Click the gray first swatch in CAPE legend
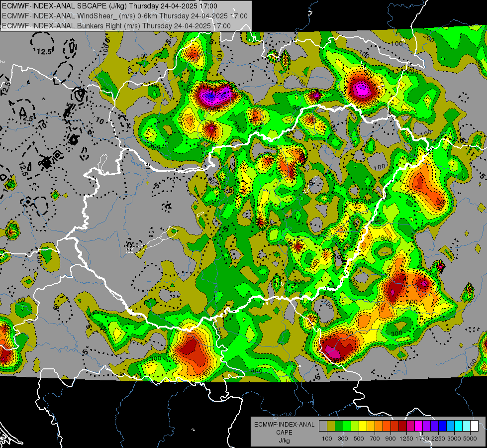Image resolution: width=487 pixels, height=448 pixels. (x=323, y=426)
